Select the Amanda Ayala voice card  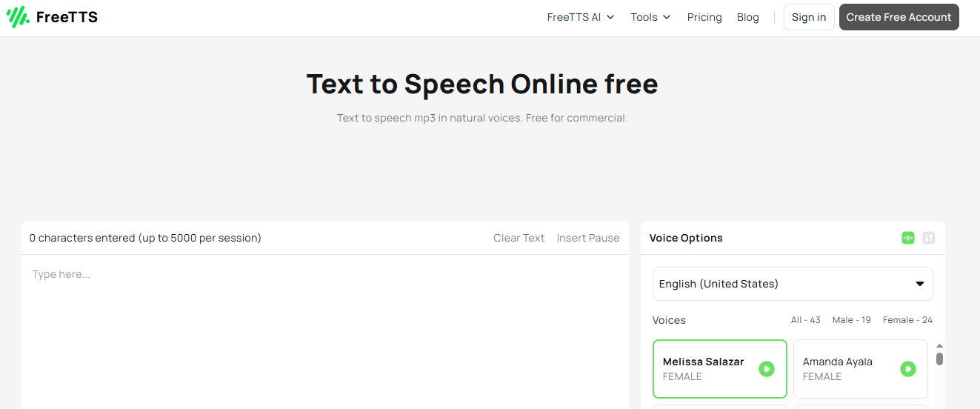coord(861,369)
